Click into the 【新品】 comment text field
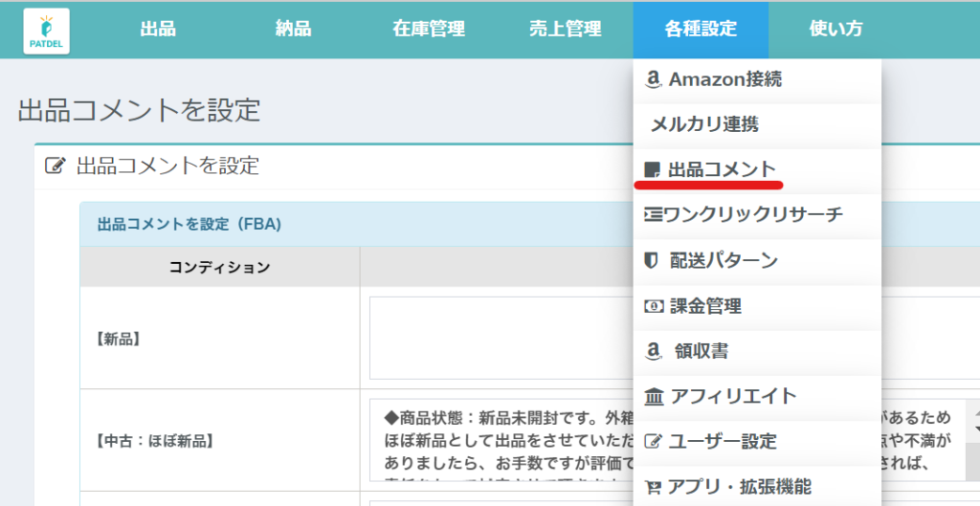The width and height of the screenshot is (980, 506). [x=498, y=338]
